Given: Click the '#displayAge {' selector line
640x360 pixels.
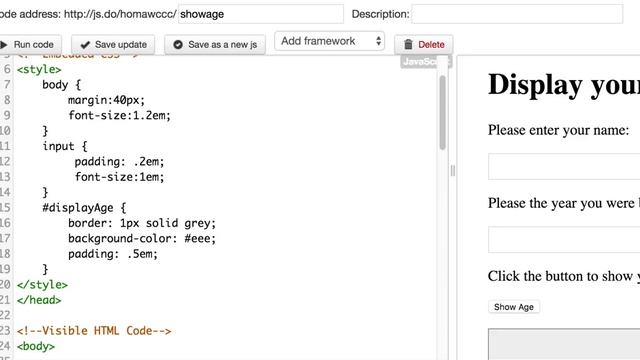Looking at the screenshot, I should tap(84, 208).
